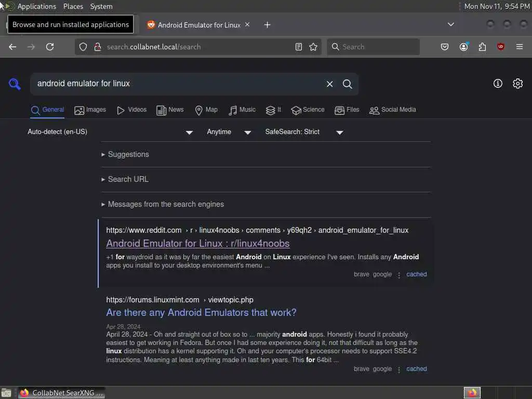Select the General search category
Screen dimensions: 532x399
click(x=47, y=110)
